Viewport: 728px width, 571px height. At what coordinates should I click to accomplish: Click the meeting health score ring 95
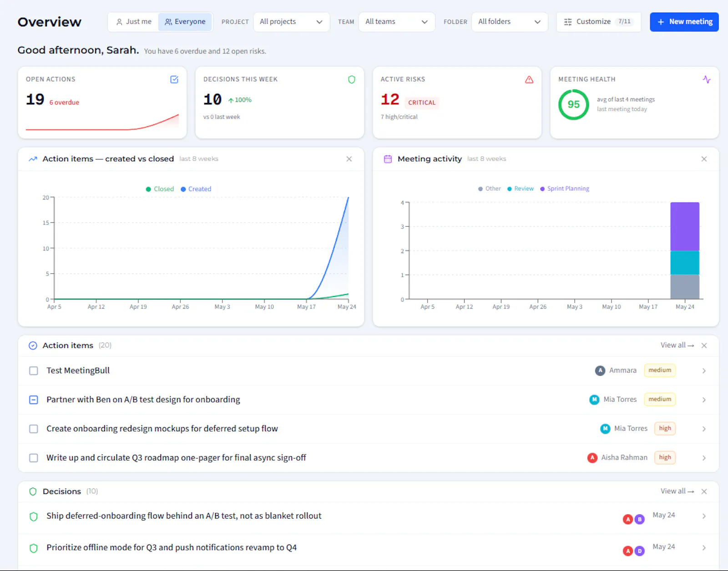574,105
